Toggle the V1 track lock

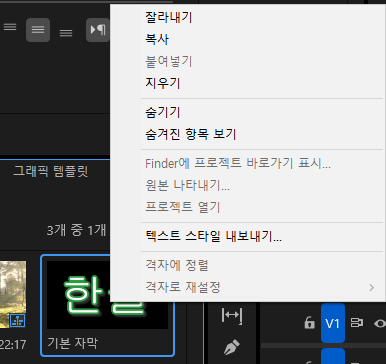tap(309, 323)
